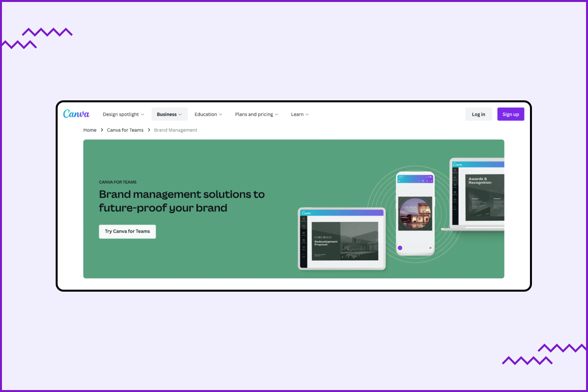Click the Log in button
Screen dimensions: 588x392
click(x=479, y=114)
